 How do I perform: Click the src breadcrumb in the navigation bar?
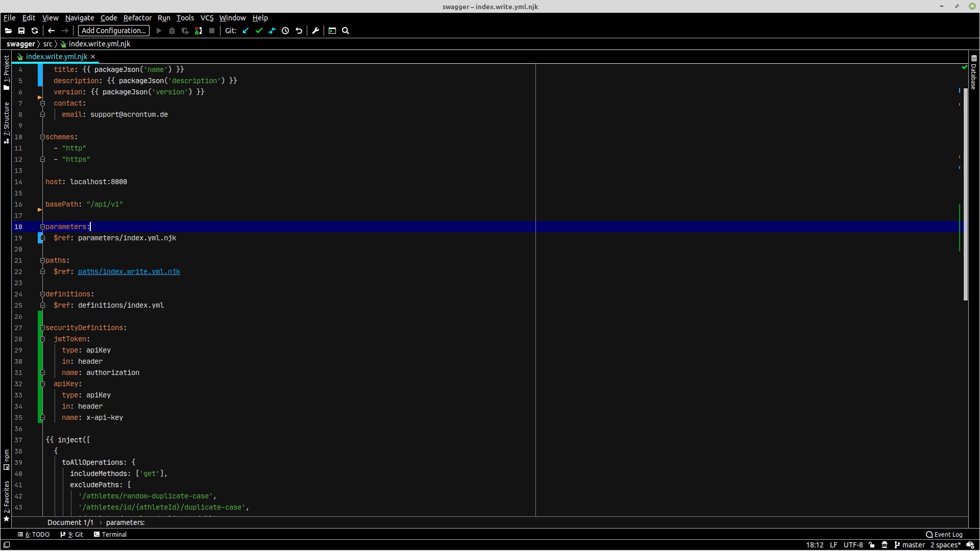tap(48, 44)
